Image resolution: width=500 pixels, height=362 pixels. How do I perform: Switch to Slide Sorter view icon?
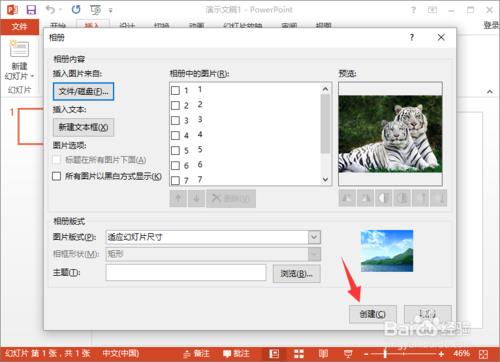(x=298, y=354)
